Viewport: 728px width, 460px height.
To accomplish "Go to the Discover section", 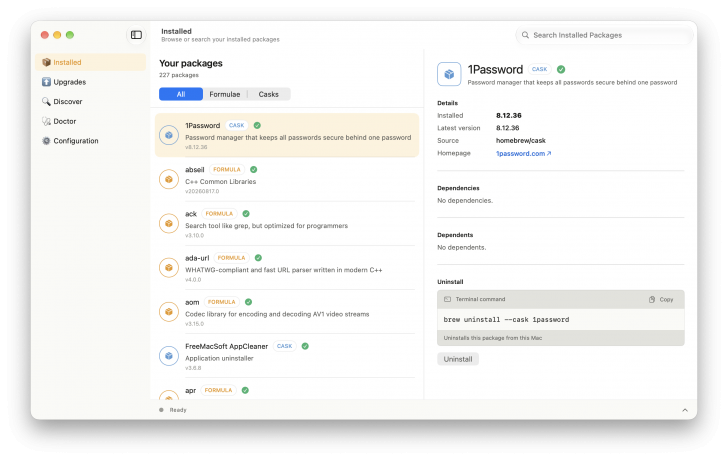I will [x=90, y=101].
